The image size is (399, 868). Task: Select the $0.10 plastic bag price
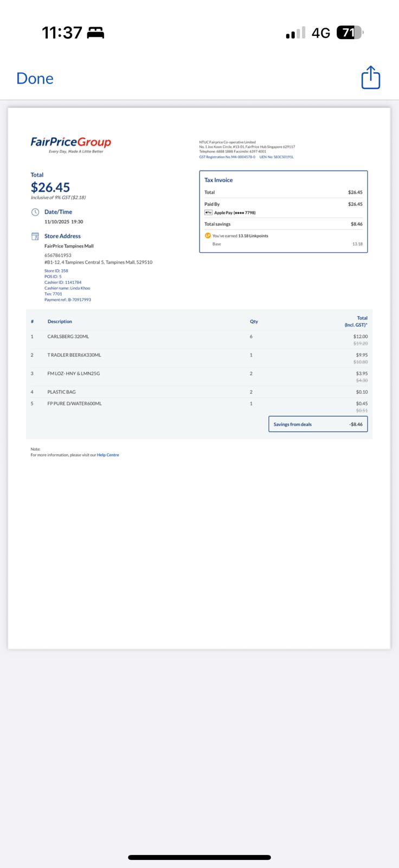tap(362, 392)
